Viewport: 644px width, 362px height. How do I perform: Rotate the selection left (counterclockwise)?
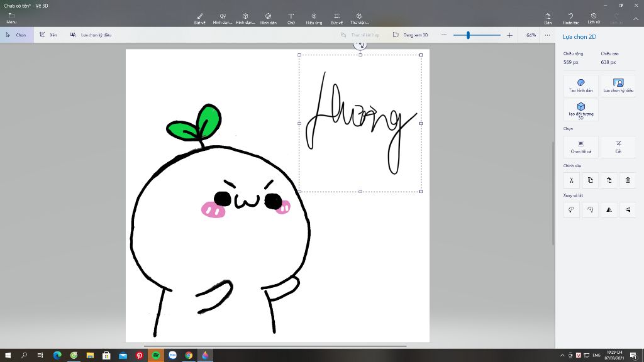(x=571, y=210)
